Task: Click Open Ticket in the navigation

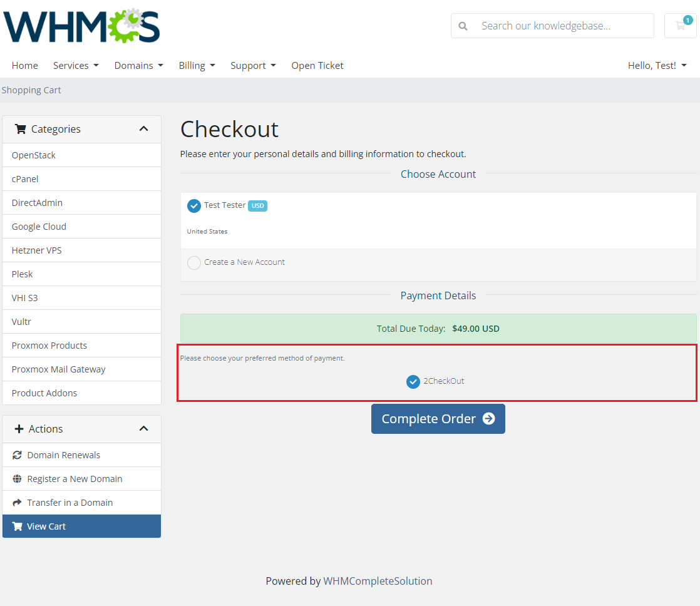Action: click(x=317, y=66)
